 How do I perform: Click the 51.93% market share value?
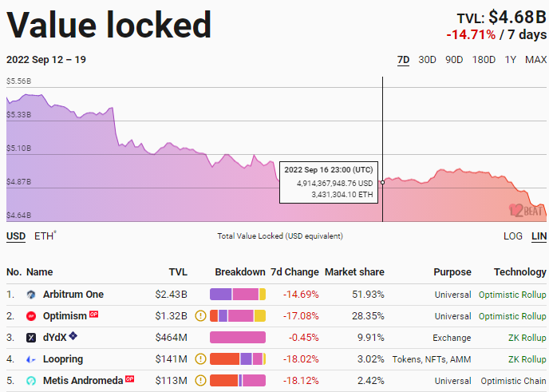(x=368, y=295)
